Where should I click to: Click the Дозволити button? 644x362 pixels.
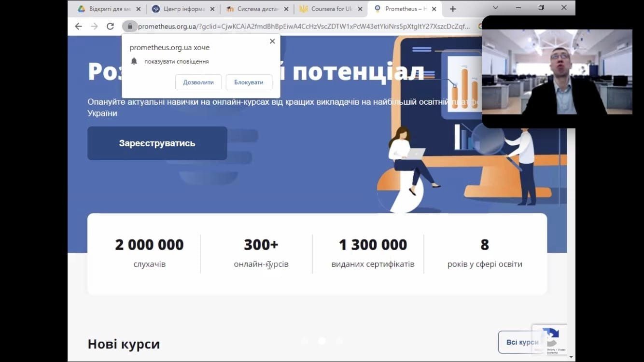click(198, 82)
